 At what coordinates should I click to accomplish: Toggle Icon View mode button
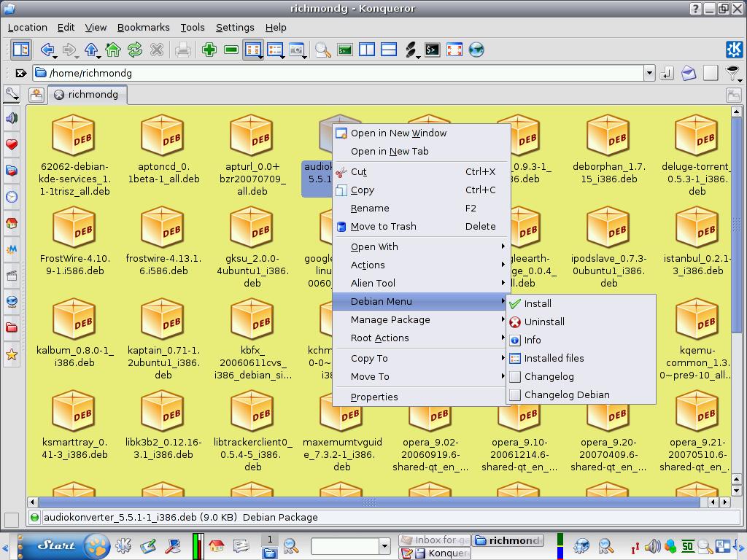pyautogui.click(x=253, y=50)
